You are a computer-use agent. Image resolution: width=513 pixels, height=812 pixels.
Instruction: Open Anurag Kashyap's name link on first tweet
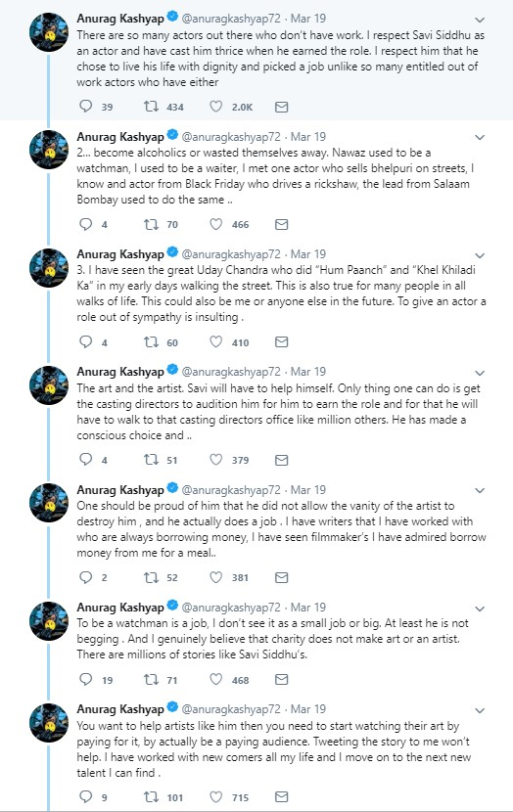120,19
